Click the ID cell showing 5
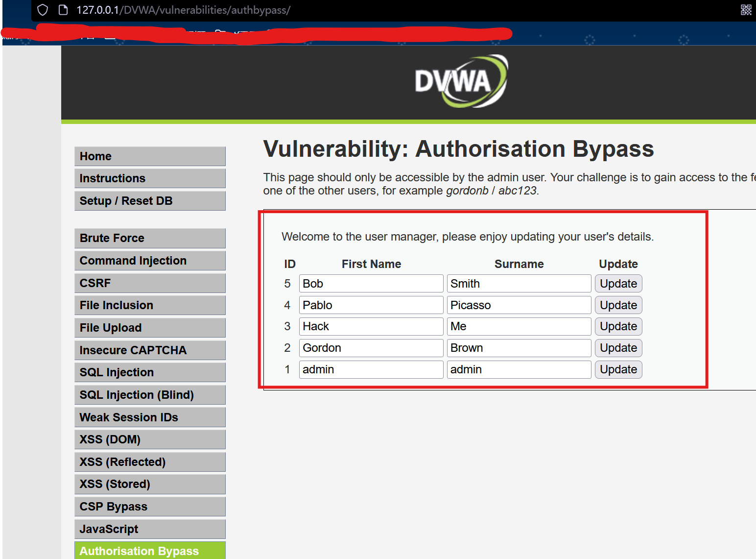Screen dimensions: 756x559 (287, 284)
